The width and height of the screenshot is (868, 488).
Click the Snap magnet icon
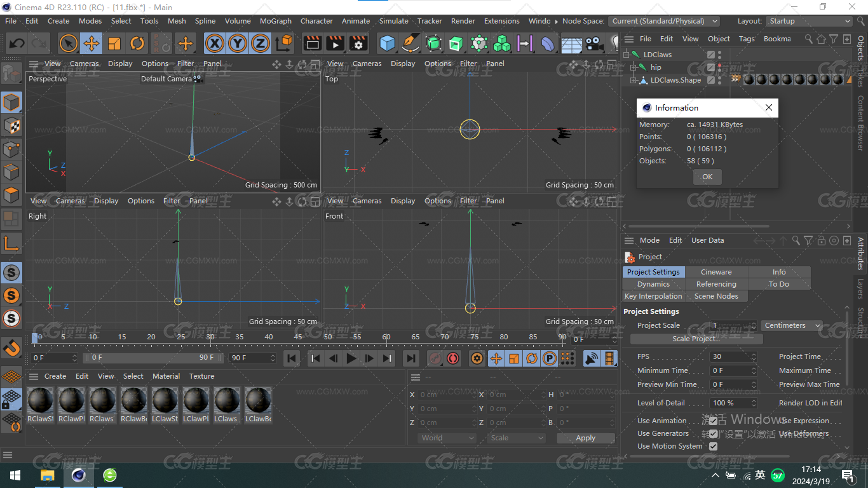click(x=11, y=348)
